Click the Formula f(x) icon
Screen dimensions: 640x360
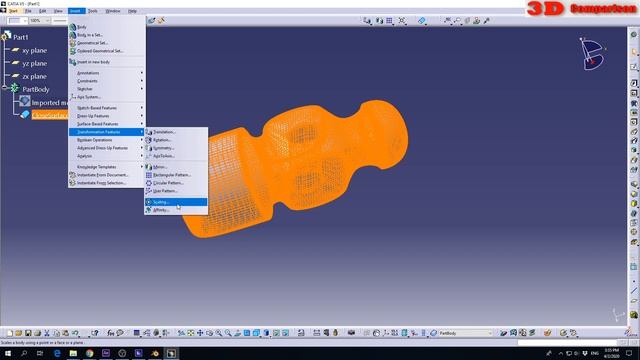pyautogui.click(x=111, y=333)
